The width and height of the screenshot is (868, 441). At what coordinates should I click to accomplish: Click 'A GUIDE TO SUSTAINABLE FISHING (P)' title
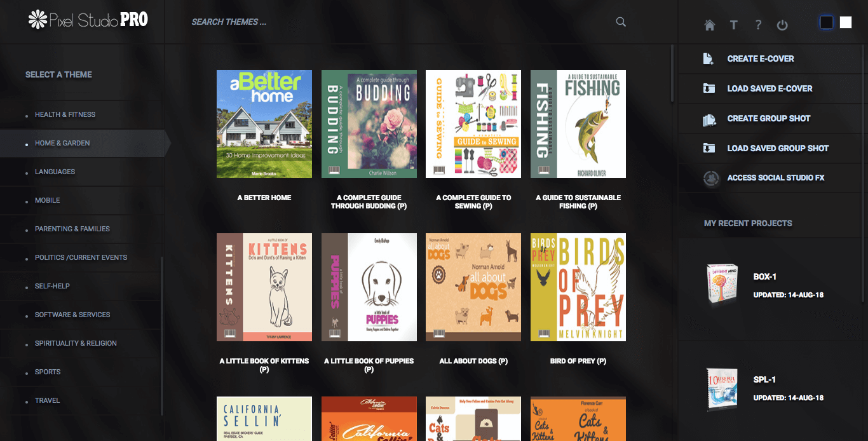click(578, 202)
